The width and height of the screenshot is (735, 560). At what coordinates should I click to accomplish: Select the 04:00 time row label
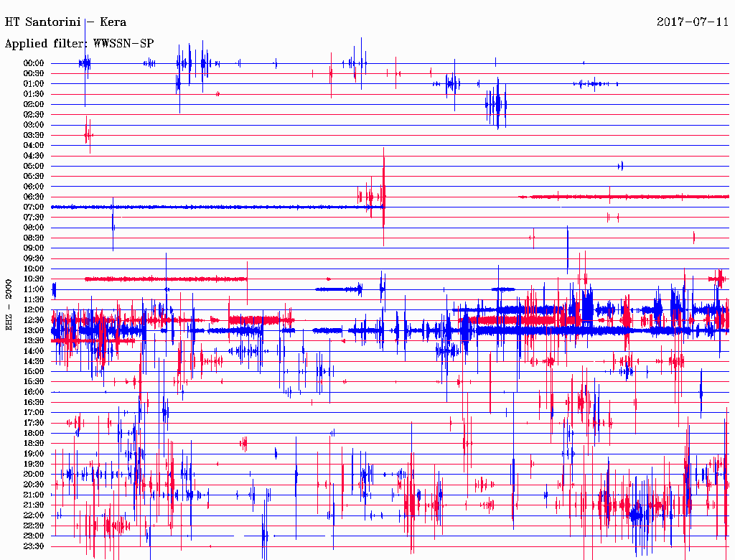coord(34,146)
